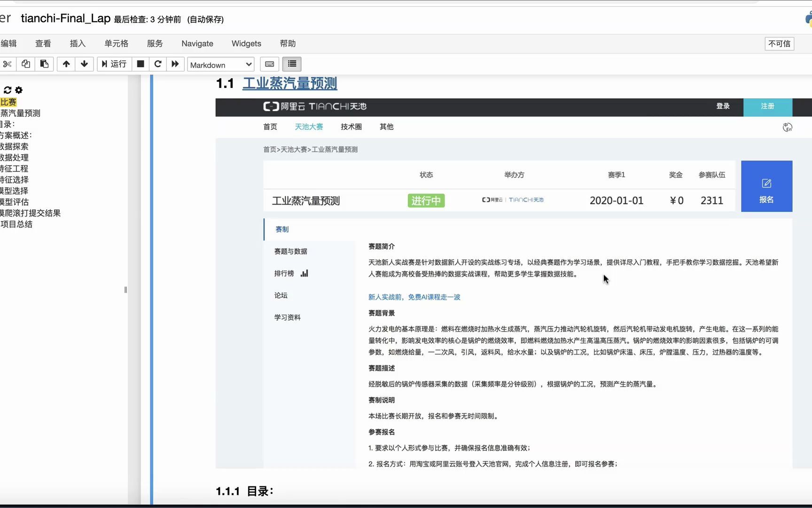Toggle the 不可信 notebook trust status
The width and height of the screenshot is (812, 508).
pyautogui.click(x=779, y=43)
